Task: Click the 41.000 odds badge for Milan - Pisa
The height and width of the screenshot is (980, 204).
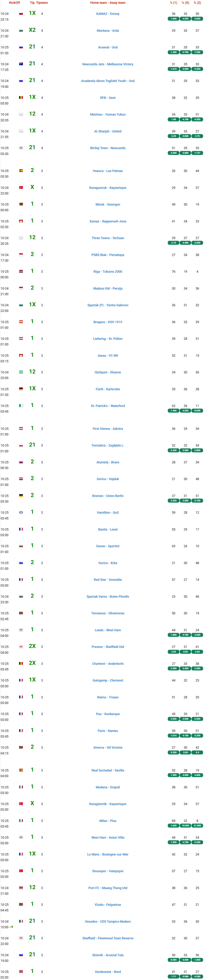Action: pyautogui.click(x=197, y=825)
